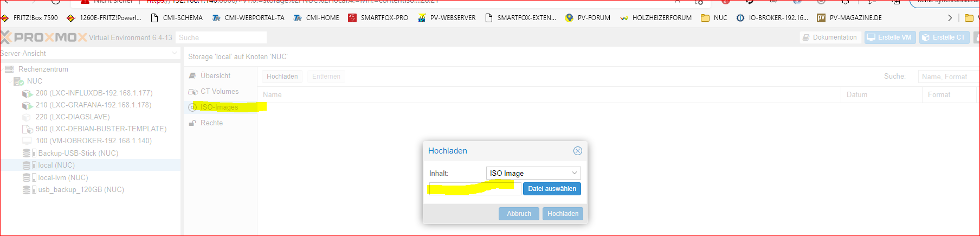
Task: Open the CMI-SCHEMA bookmark
Action: click(x=177, y=18)
